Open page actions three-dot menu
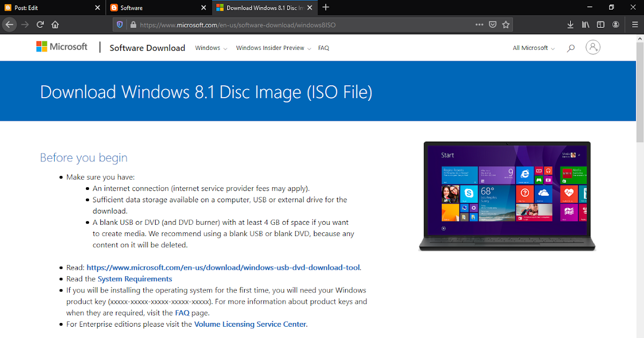 pyautogui.click(x=479, y=24)
